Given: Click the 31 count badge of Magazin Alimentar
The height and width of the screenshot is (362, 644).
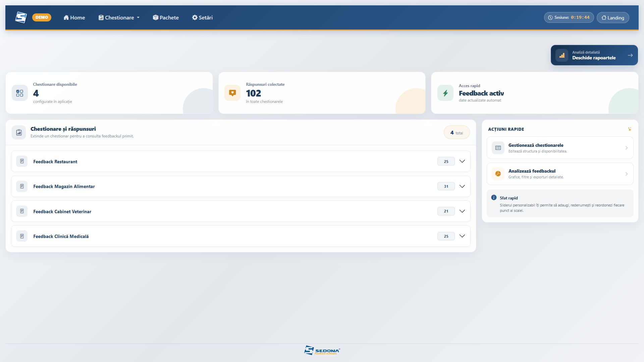Looking at the screenshot, I should pyautogui.click(x=446, y=186).
